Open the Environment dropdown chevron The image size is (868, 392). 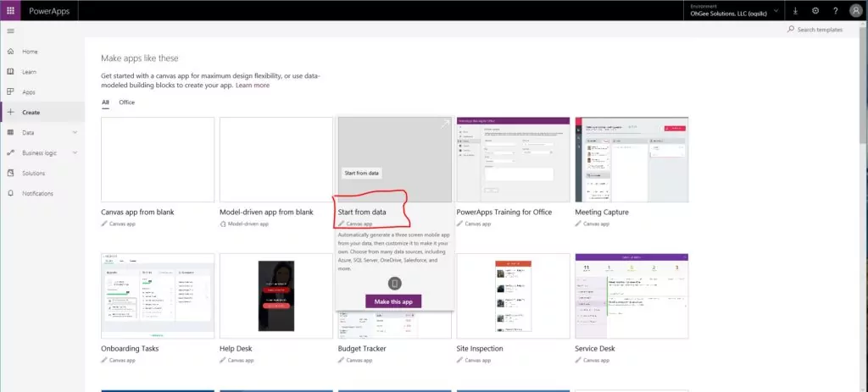click(776, 10)
